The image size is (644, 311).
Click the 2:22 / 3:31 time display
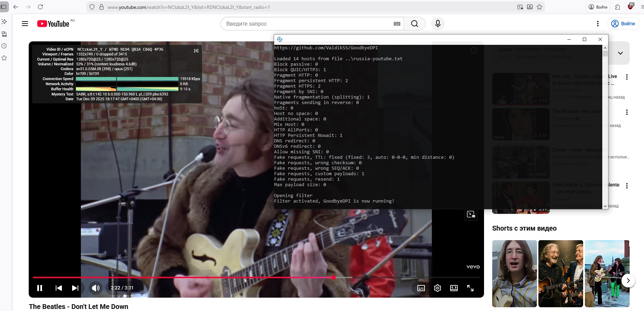(x=122, y=288)
